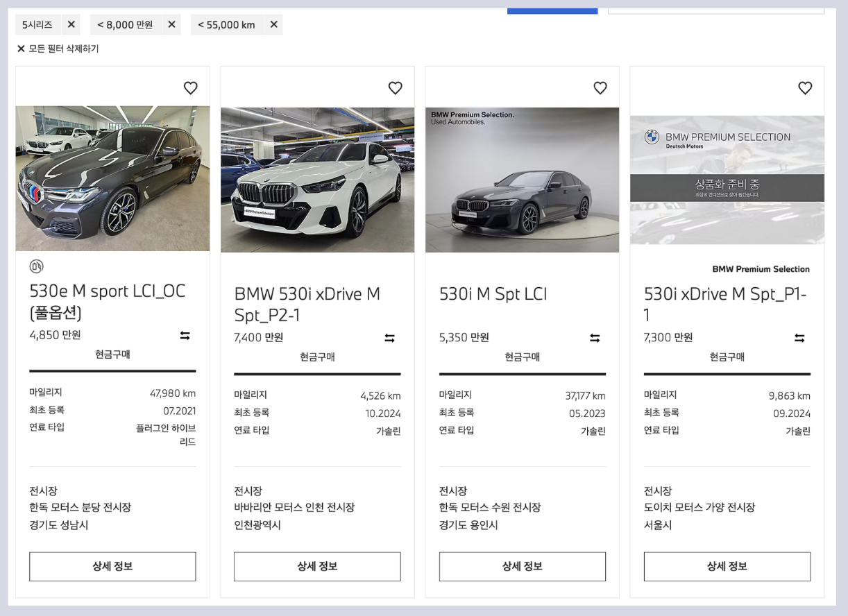Click 상세 정보 for 한독 모터스 수원 car

pos(522,566)
